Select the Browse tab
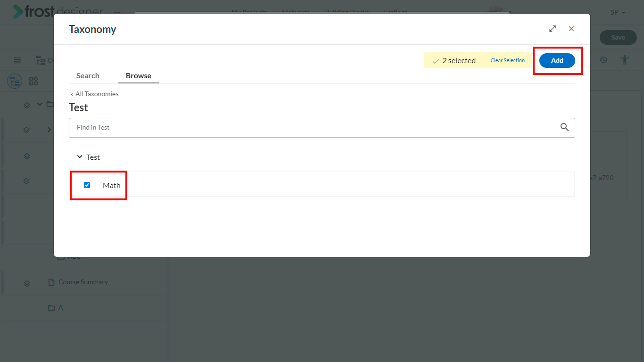 [x=139, y=75]
